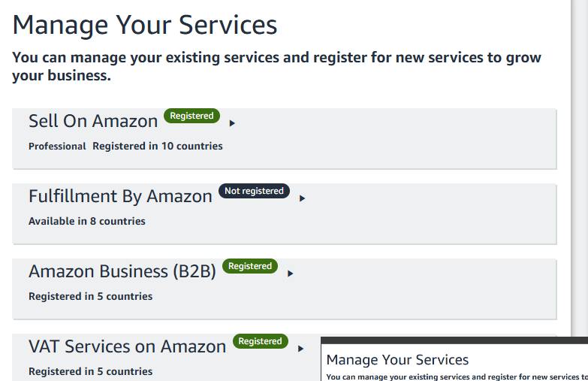The width and height of the screenshot is (588, 381).
Task: Expand the VAT Services on Amazon arrow
Action: (x=300, y=349)
